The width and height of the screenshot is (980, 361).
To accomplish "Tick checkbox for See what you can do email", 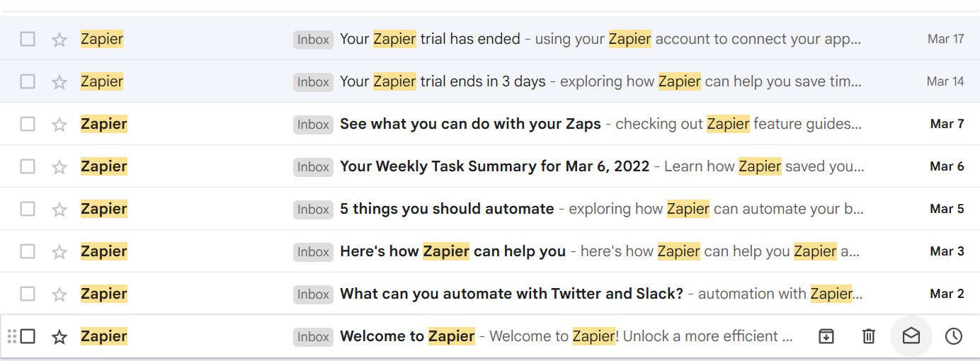I will pos(28,124).
